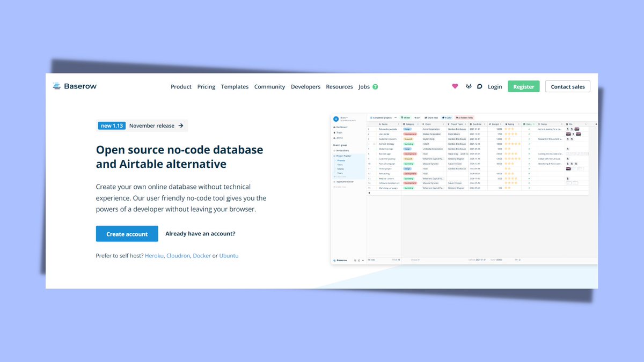
Task: Click Share view in the preview toolbar
Action: [431, 117]
